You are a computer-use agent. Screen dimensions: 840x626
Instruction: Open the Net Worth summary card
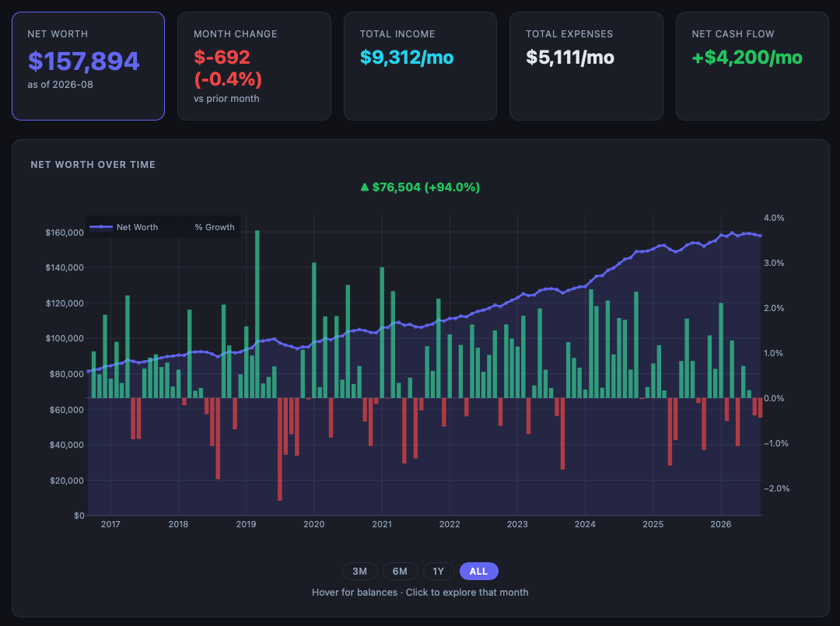[x=89, y=66]
